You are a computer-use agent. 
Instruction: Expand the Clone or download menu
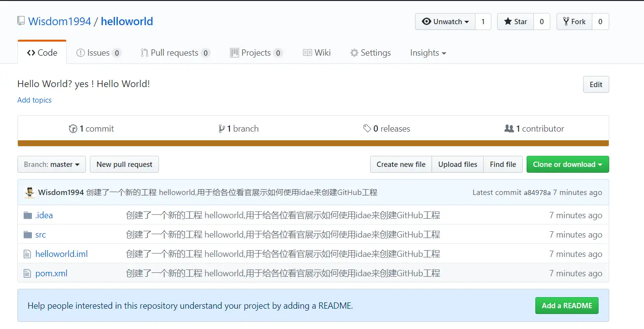click(568, 164)
